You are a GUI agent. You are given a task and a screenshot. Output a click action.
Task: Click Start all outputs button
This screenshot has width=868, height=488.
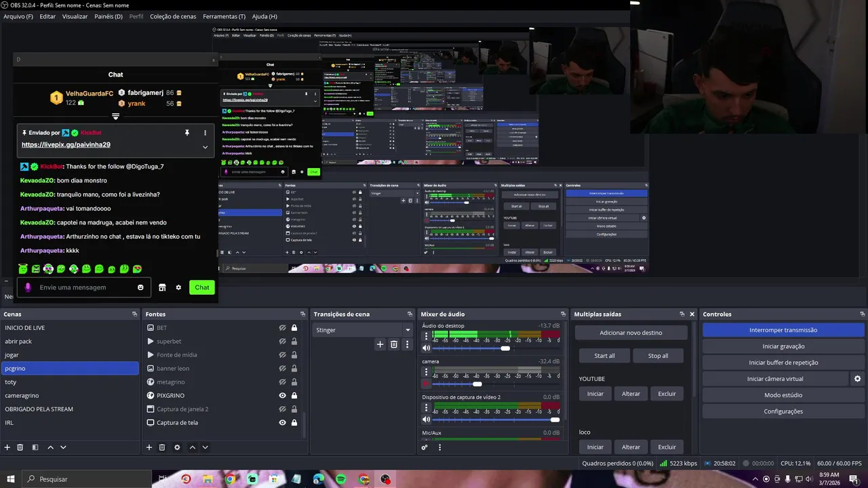click(604, 356)
